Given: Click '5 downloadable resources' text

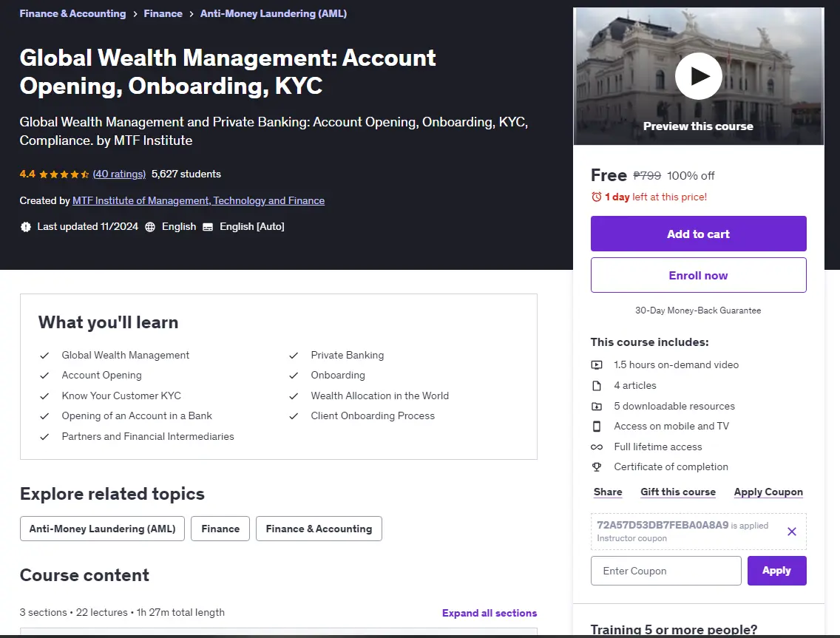Looking at the screenshot, I should 674,406.
